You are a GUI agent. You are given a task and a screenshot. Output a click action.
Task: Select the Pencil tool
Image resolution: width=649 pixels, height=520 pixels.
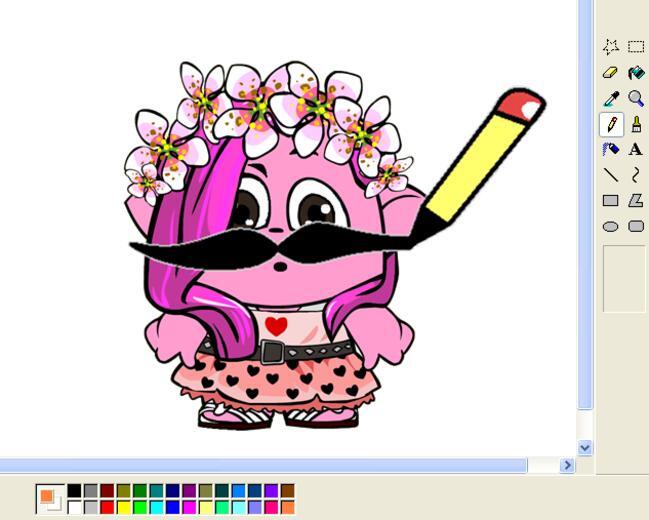(x=611, y=124)
